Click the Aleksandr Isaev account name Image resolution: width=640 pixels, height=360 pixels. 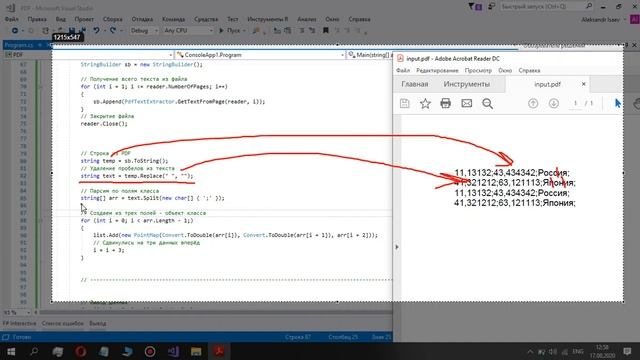coord(600,19)
